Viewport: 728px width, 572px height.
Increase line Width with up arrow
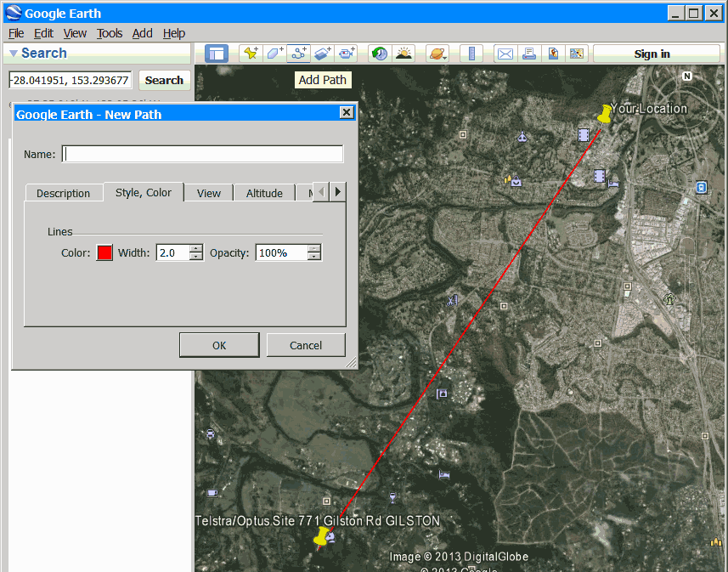point(196,248)
